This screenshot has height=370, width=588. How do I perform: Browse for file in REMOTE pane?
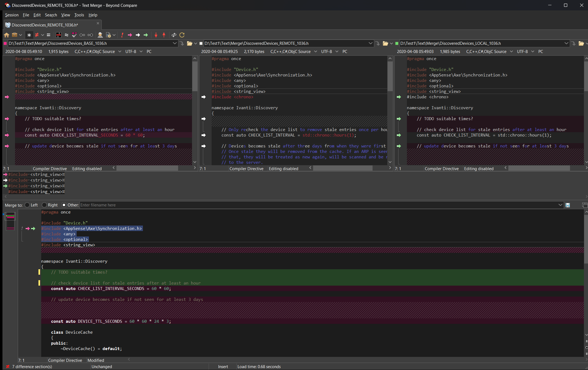pyautogui.click(x=385, y=43)
